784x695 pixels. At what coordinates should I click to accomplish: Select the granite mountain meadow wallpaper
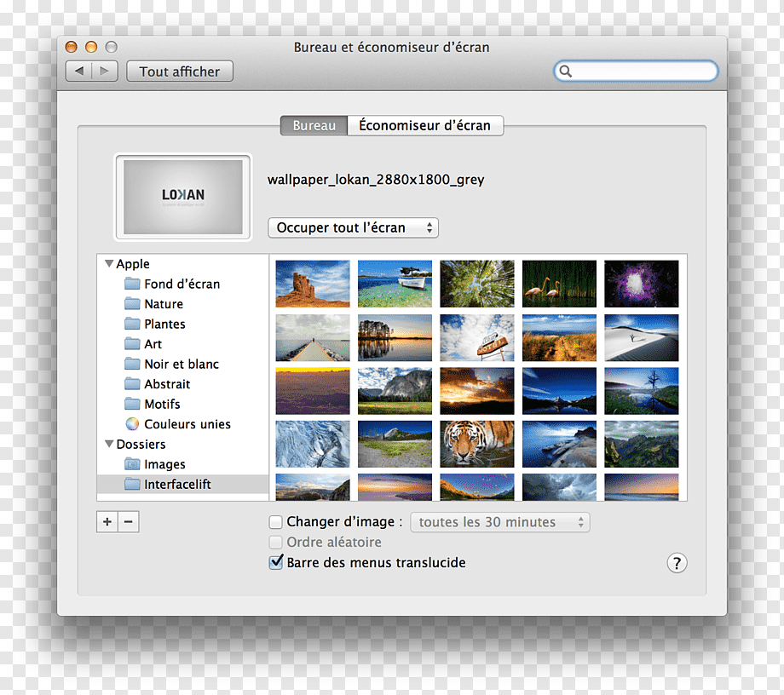click(395, 391)
